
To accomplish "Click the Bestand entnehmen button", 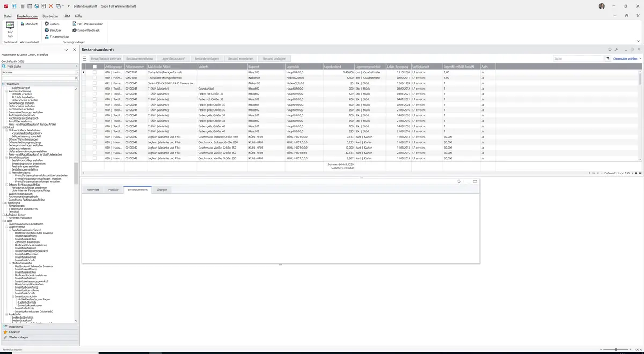I will 240,58.
